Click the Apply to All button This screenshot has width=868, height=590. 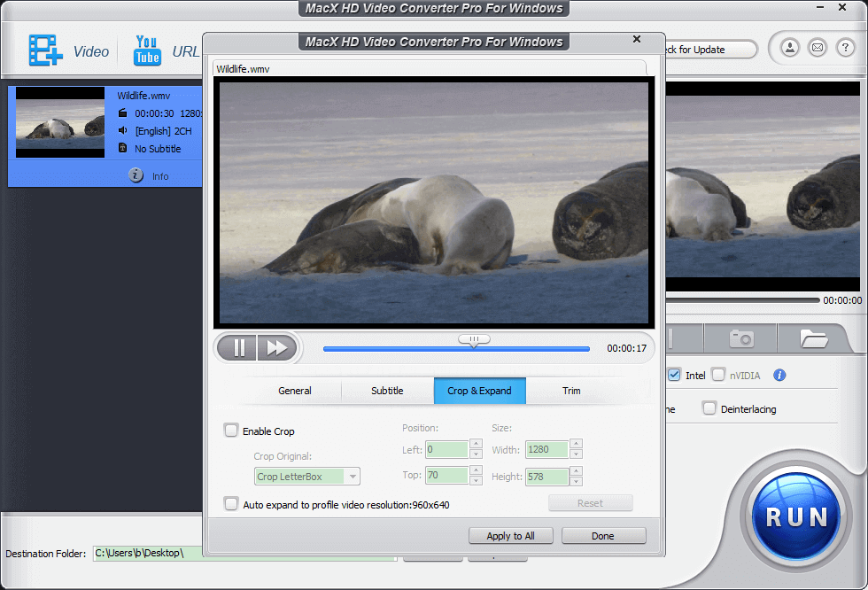point(510,536)
